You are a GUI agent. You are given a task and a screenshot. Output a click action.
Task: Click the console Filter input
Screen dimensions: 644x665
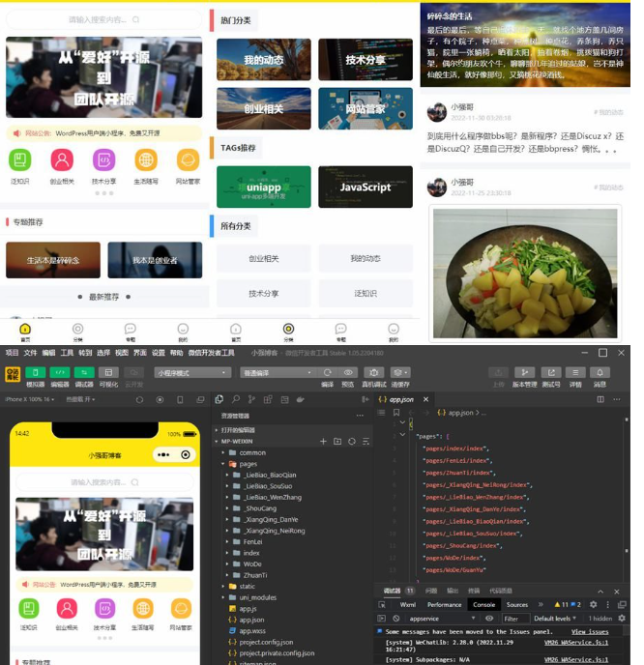pos(516,619)
